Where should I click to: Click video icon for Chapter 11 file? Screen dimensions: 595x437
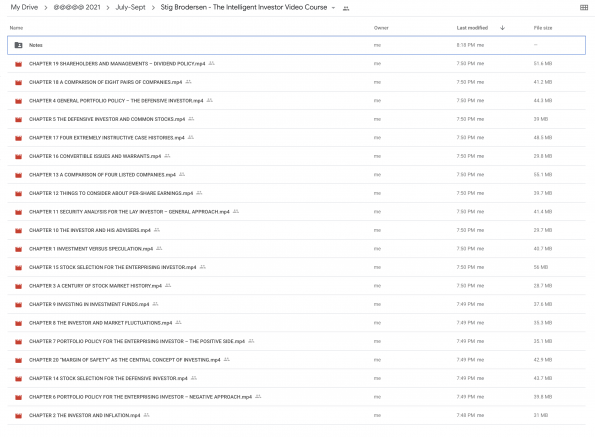(18, 212)
